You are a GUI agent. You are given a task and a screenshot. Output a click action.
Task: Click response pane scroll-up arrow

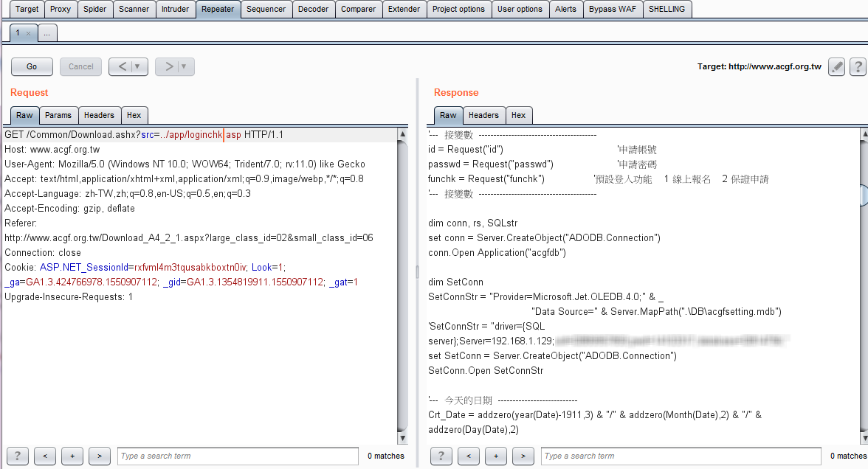864,134
